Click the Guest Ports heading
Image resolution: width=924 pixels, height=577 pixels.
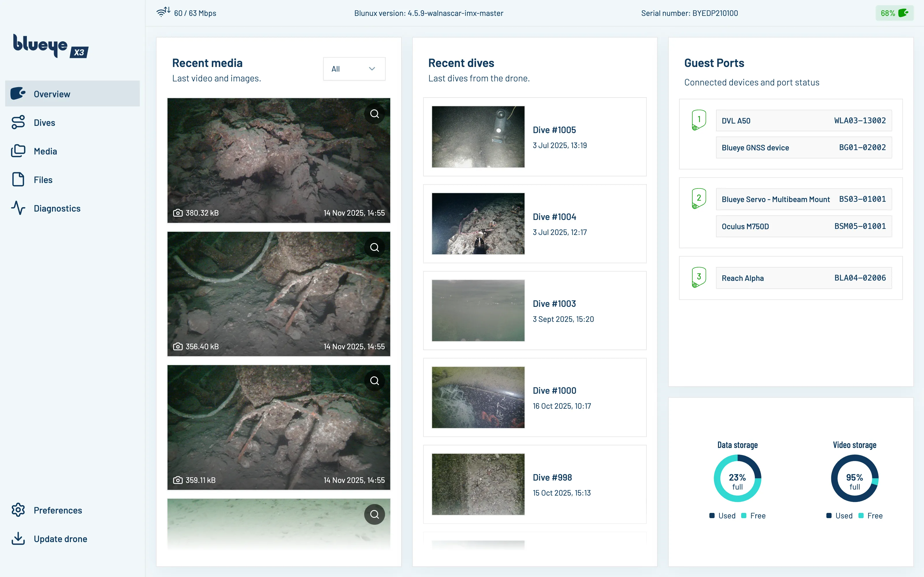[x=714, y=63]
